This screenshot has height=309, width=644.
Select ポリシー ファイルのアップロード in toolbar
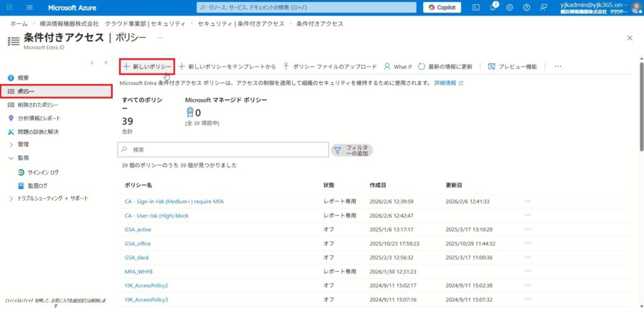point(330,66)
